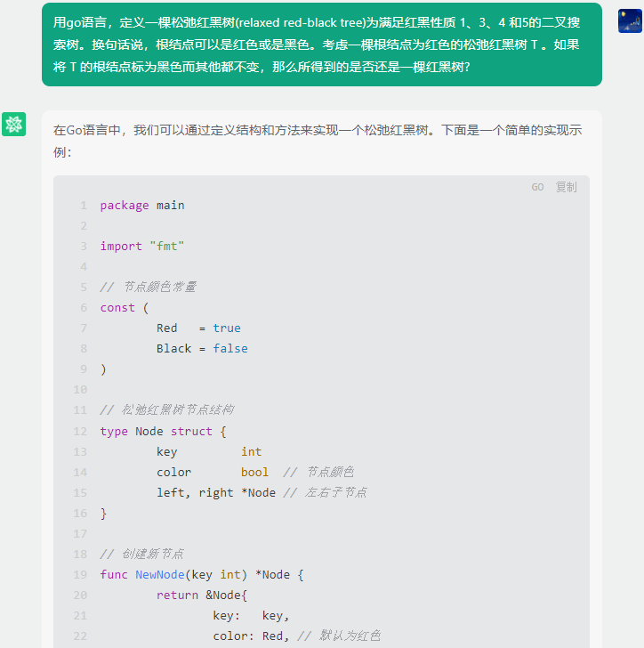Click the 'key: key,' line
The height and width of the screenshot is (648, 644).
pyautogui.click(x=251, y=616)
